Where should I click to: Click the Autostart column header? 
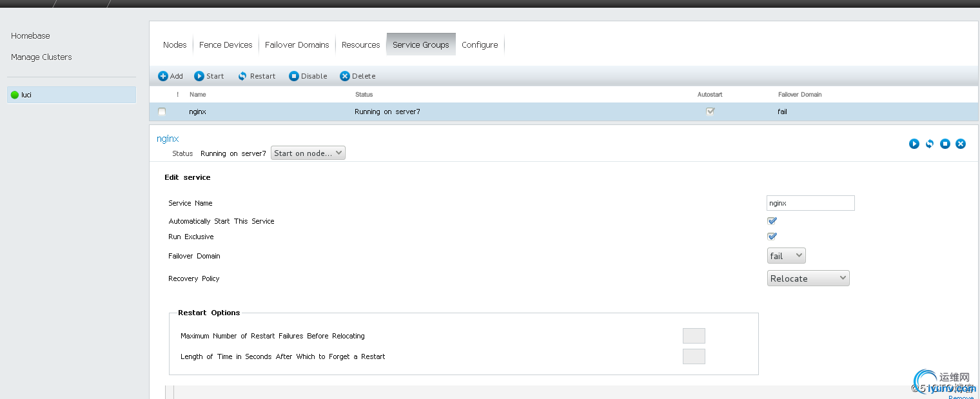(x=710, y=95)
